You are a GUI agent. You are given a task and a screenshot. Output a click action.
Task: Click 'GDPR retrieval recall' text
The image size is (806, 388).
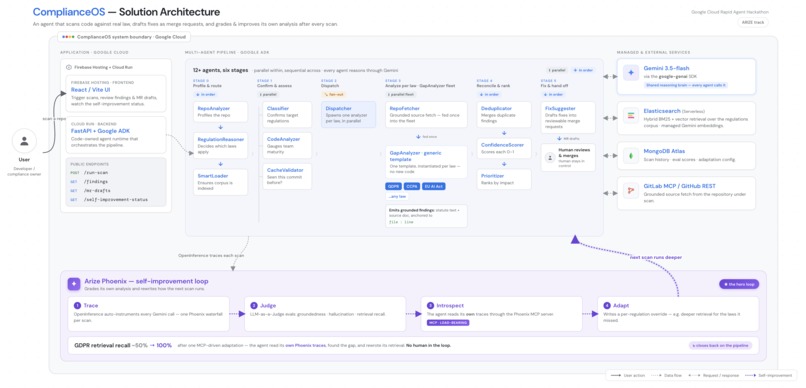[x=102, y=345]
